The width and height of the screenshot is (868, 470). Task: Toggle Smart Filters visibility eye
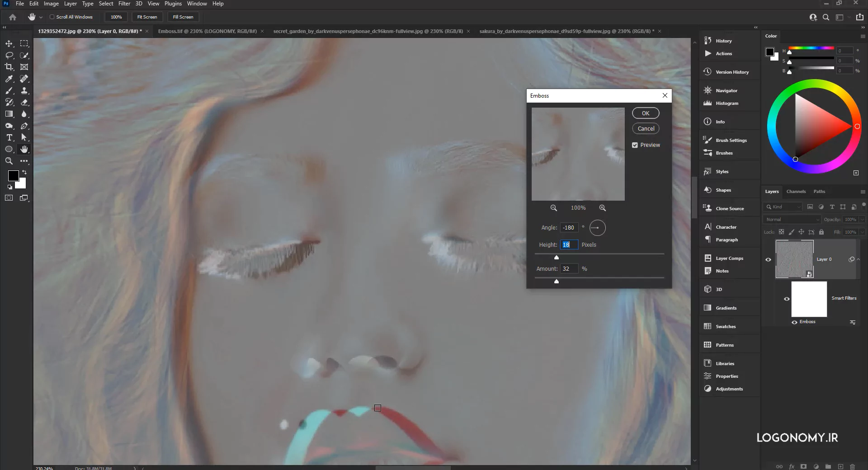pyautogui.click(x=787, y=299)
